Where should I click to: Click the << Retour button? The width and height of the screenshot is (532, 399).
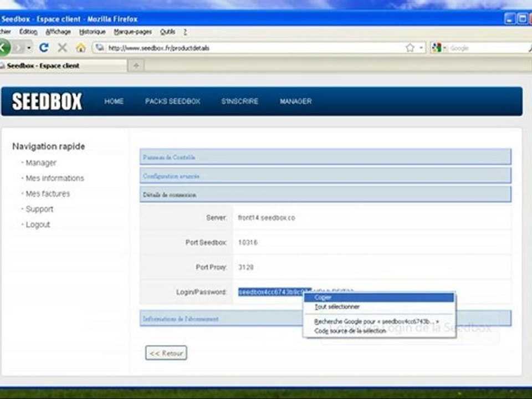tap(166, 353)
